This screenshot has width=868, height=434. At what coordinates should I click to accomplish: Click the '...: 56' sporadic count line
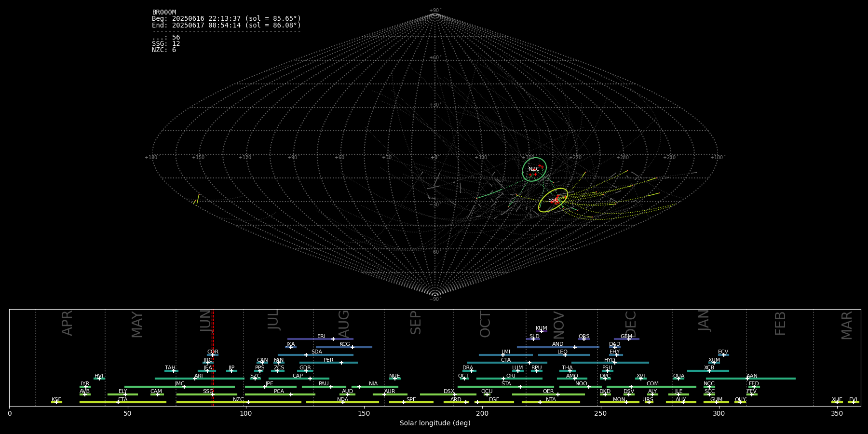(166, 38)
